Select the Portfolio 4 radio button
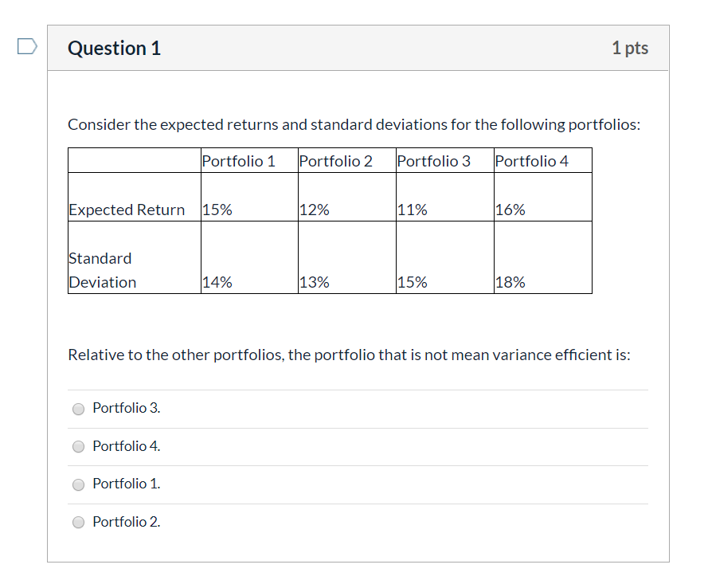This screenshot has height=588, width=708. tap(78, 446)
